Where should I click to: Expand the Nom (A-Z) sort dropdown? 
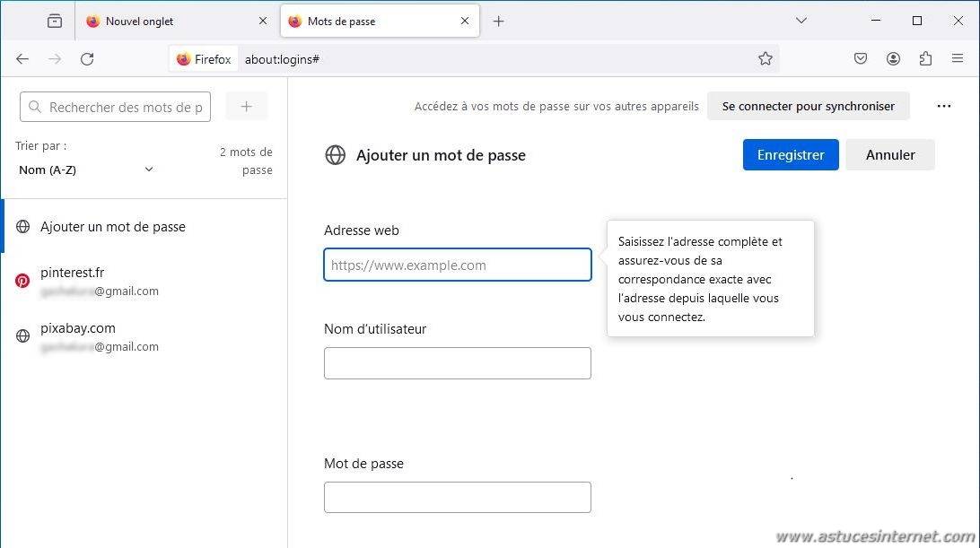[x=86, y=170]
